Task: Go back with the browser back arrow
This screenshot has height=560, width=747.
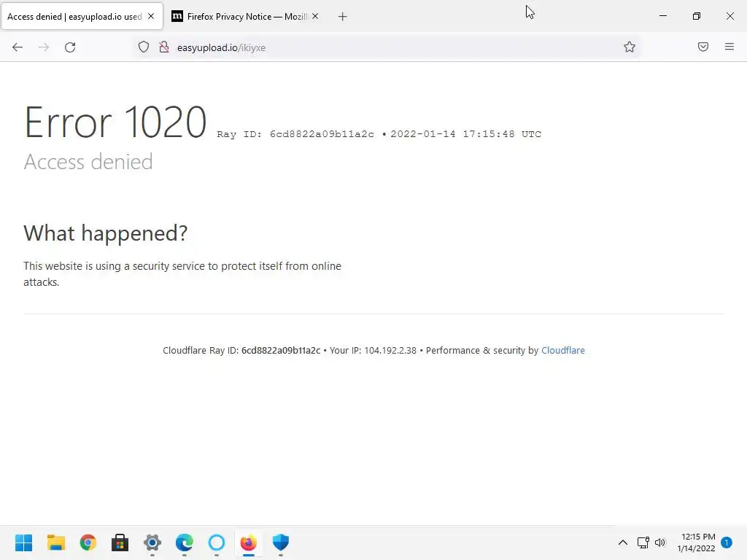Action: (x=18, y=47)
